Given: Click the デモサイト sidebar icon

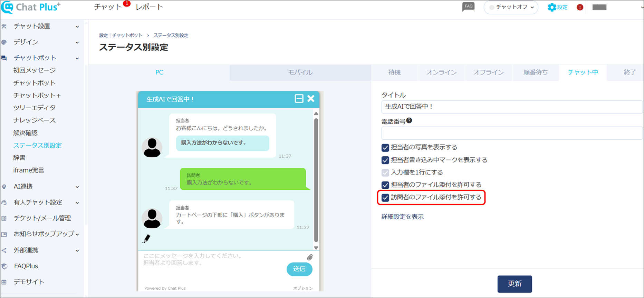Looking at the screenshot, I should point(4,282).
